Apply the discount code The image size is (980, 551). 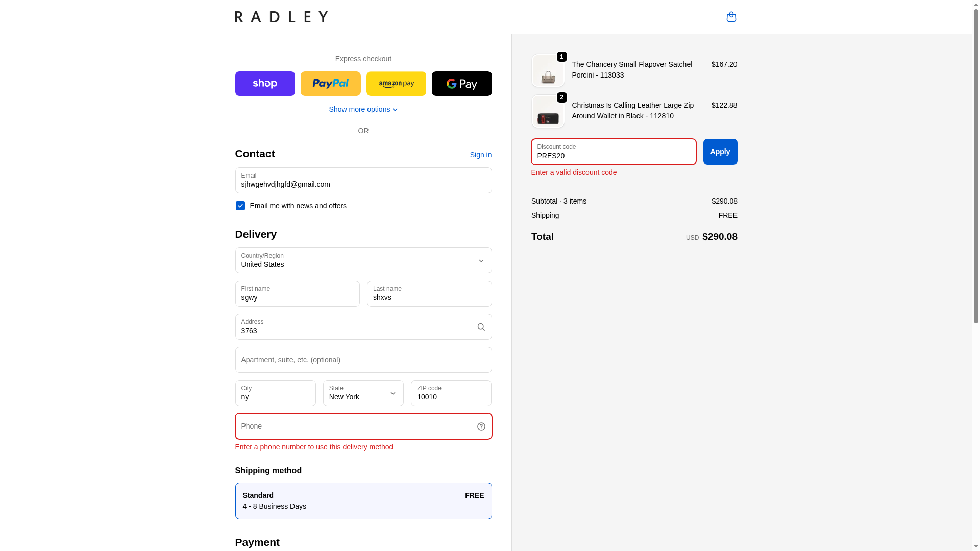(720, 152)
